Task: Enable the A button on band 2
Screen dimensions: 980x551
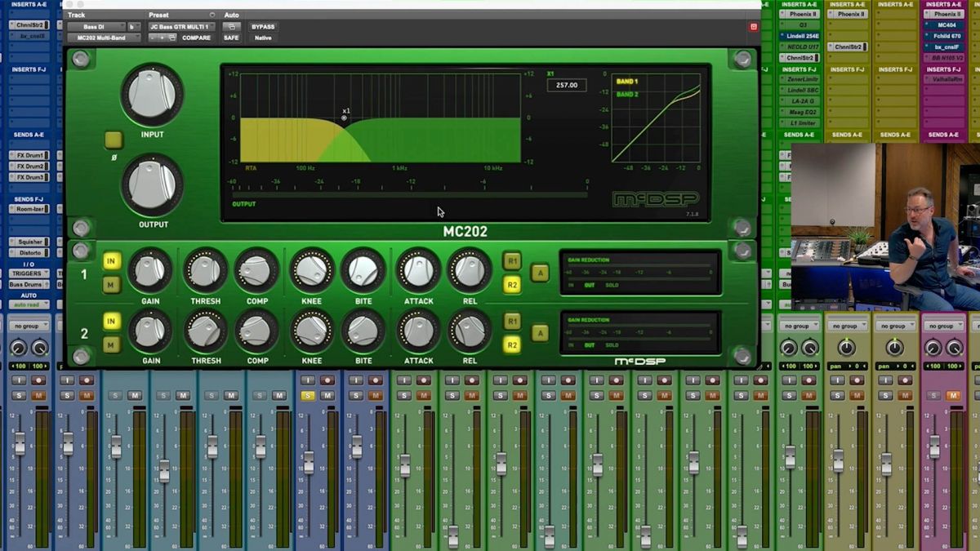Action: [540, 333]
